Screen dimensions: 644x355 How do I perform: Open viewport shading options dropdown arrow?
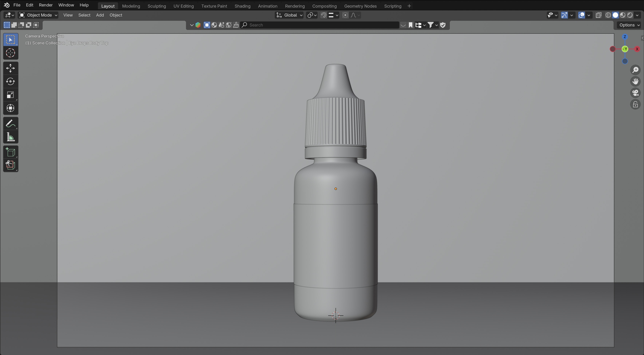tap(637, 15)
